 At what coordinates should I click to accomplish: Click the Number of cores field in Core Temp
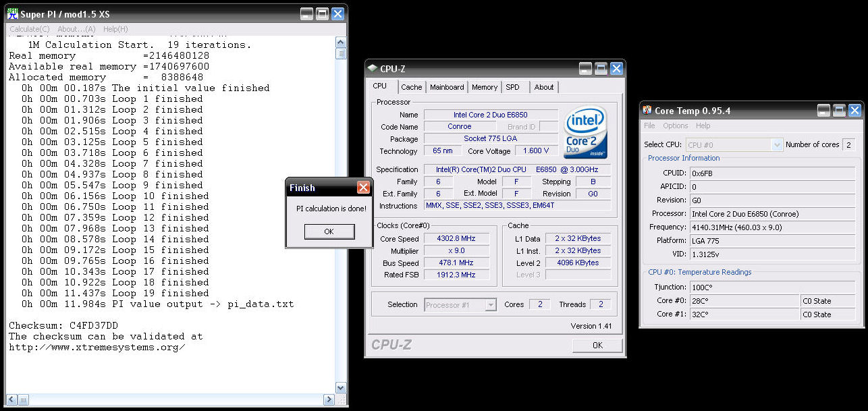848,144
